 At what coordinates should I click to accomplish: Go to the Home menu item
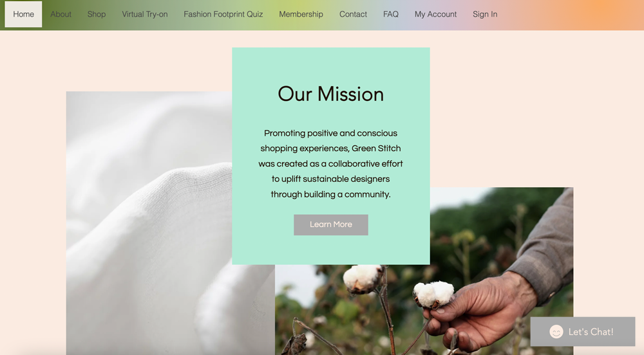coord(23,14)
